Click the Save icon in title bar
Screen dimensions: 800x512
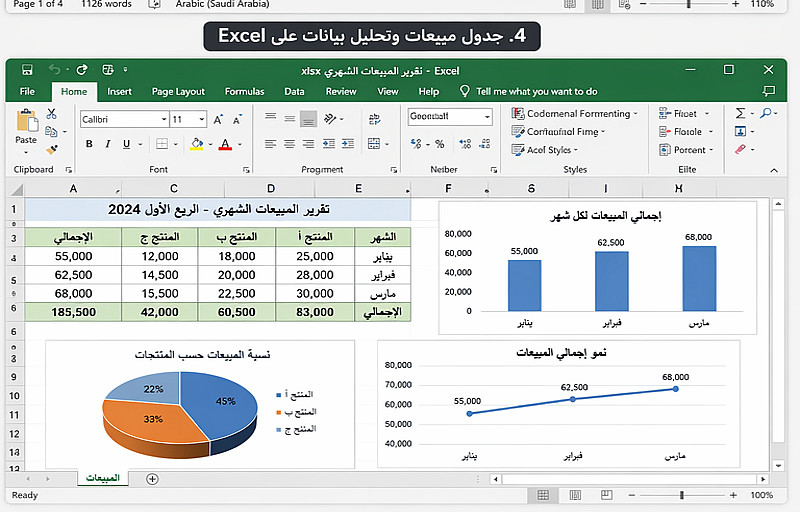point(27,70)
